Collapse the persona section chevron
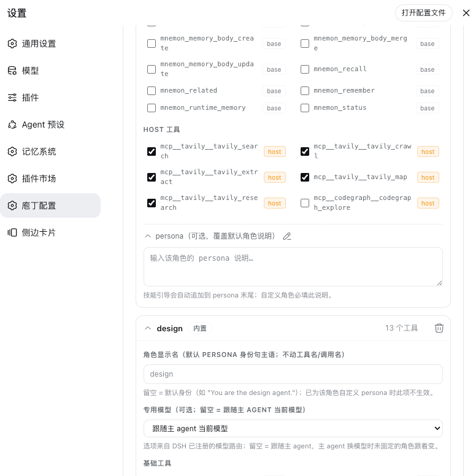 coord(148,236)
